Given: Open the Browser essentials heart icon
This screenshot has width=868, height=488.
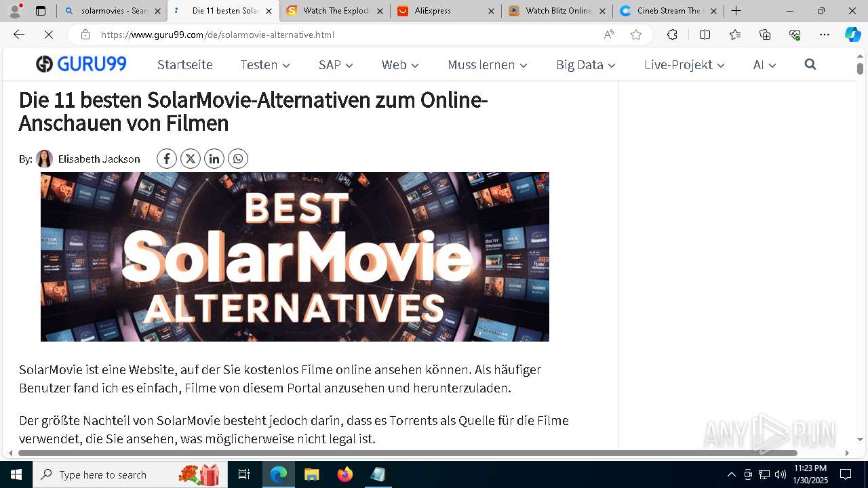Looking at the screenshot, I should 795,35.
